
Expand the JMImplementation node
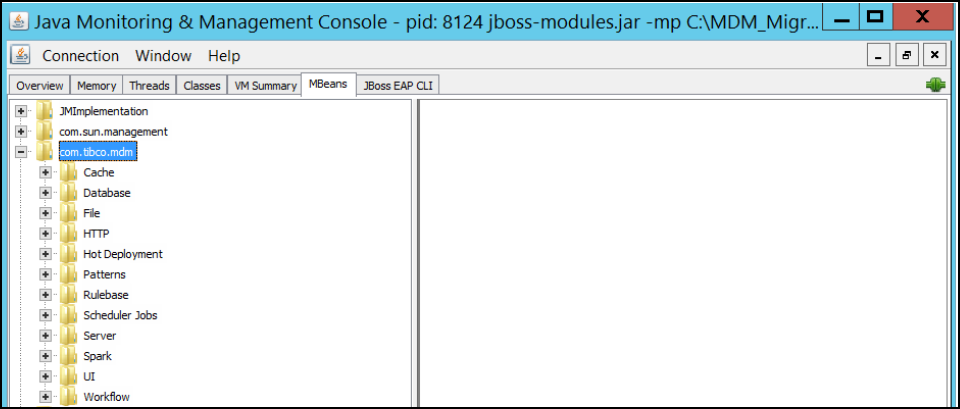21,111
